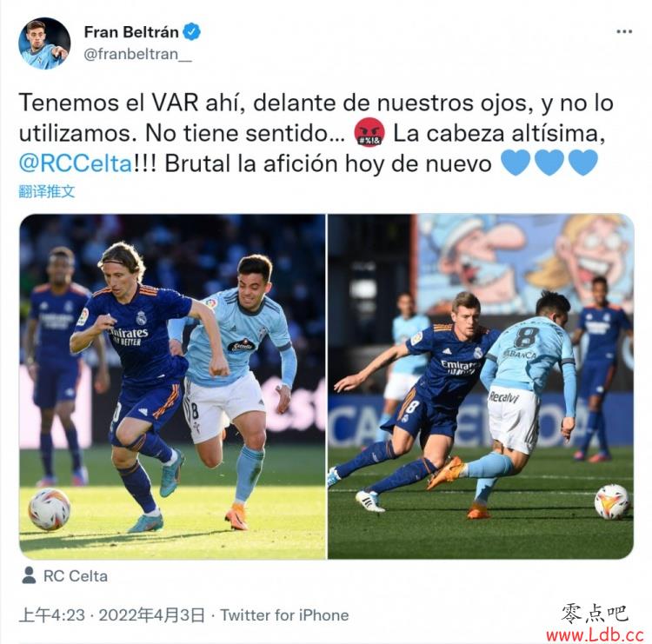Open Fran Beltrán's profile avatar
652x644 pixels.
pyautogui.click(x=44, y=43)
